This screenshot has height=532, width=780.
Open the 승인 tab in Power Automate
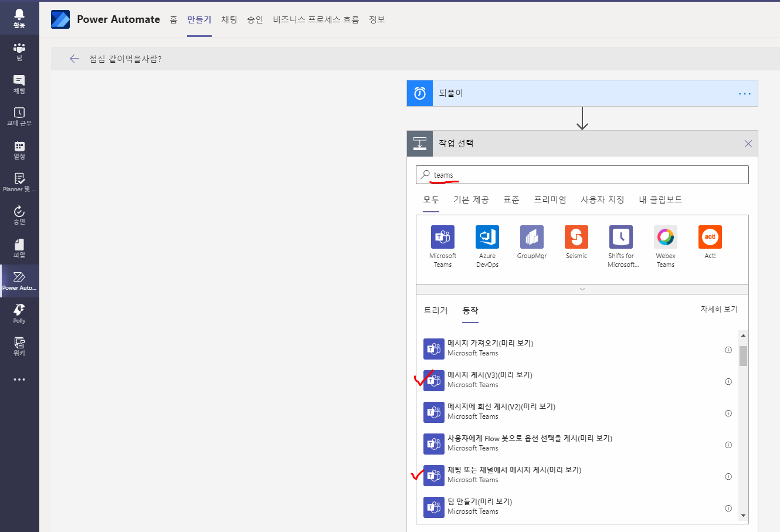click(255, 19)
